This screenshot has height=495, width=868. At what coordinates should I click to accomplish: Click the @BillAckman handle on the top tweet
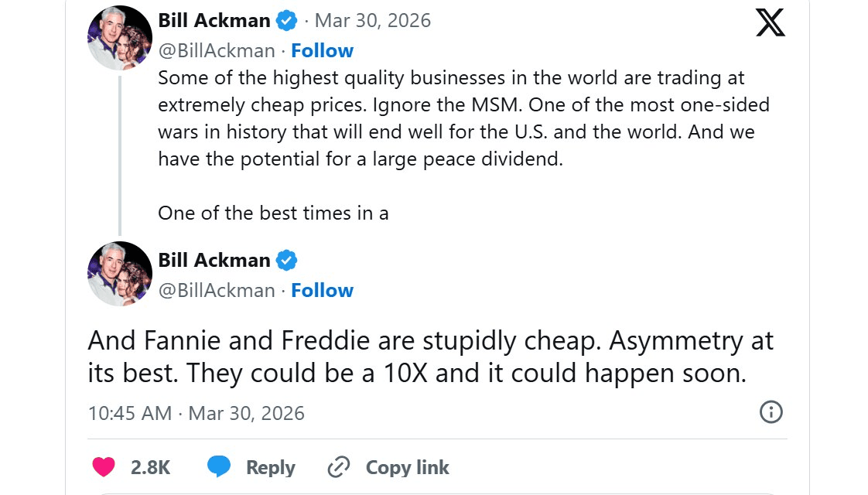217,50
